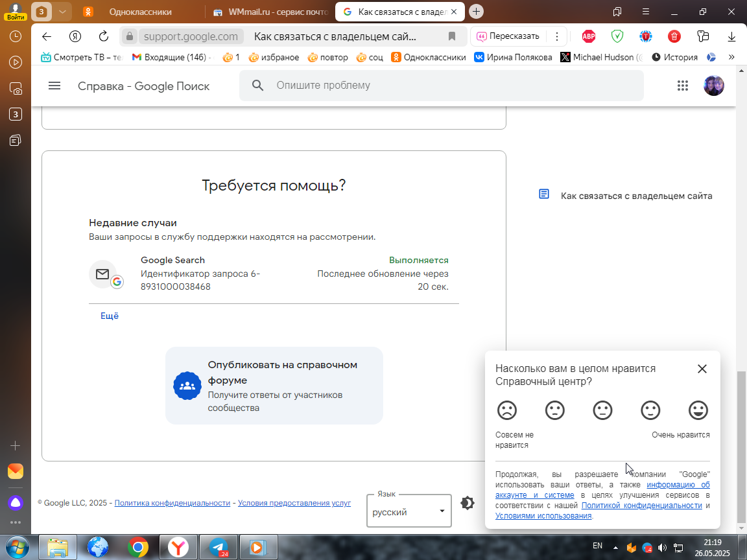Click the Ещё link under recent cases
The width and height of the screenshot is (747, 560).
(109, 316)
